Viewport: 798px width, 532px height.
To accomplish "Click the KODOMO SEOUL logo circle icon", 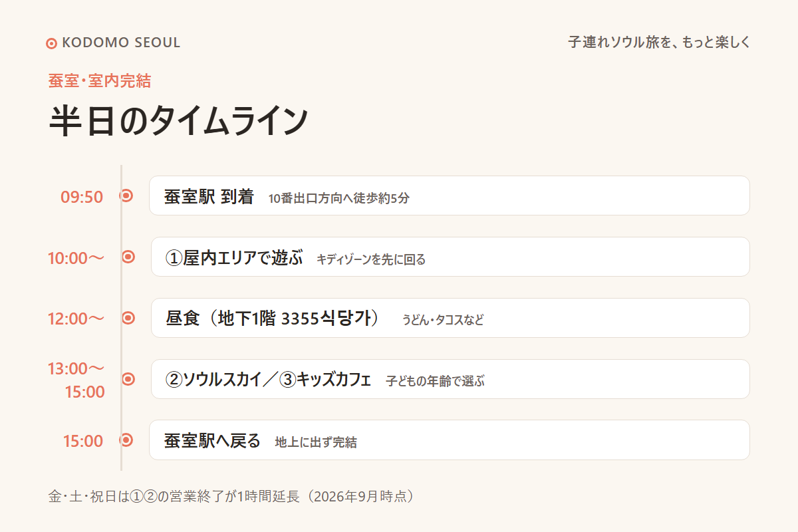I will tap(51, 43).
